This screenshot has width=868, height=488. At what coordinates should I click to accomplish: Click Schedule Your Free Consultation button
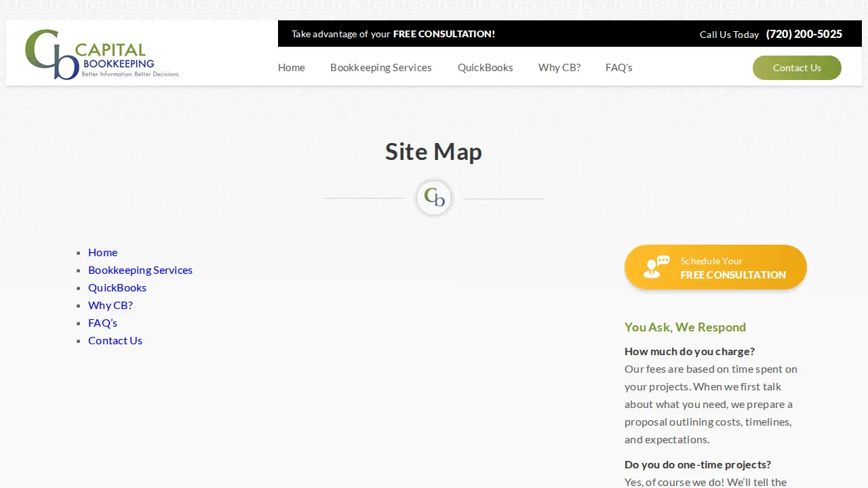tap(715, 267)
